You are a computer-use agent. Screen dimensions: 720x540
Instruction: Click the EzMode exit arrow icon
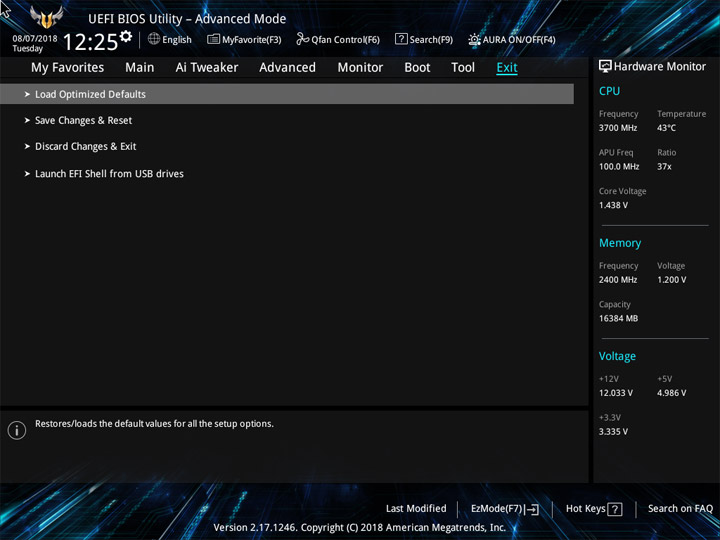tap(532, 509)
